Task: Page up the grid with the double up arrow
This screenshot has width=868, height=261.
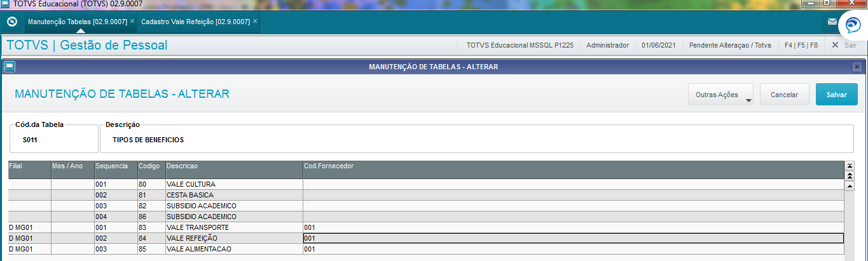Action: point(849,175)
